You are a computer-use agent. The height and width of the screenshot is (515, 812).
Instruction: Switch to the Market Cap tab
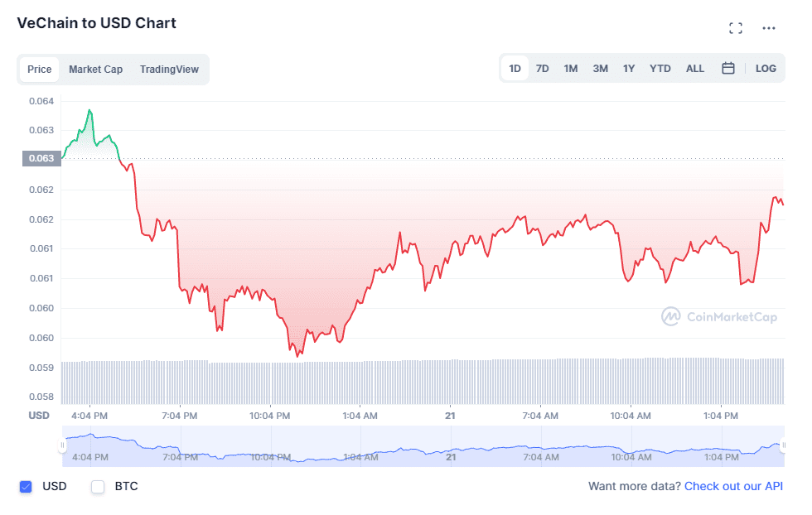[95, 70]
